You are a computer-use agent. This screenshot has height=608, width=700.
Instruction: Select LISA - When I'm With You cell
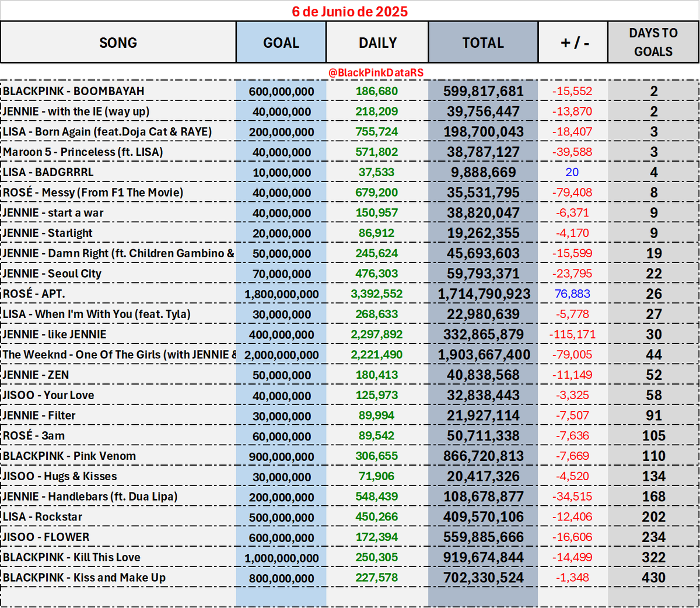click(118, 314)
